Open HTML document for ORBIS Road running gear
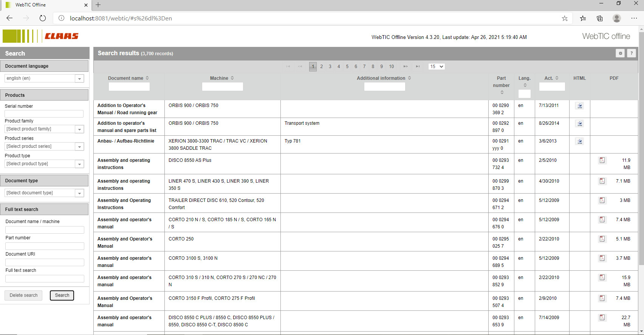Image resolution: width=644 pixels, height=335 pixels. coord(579,106)
